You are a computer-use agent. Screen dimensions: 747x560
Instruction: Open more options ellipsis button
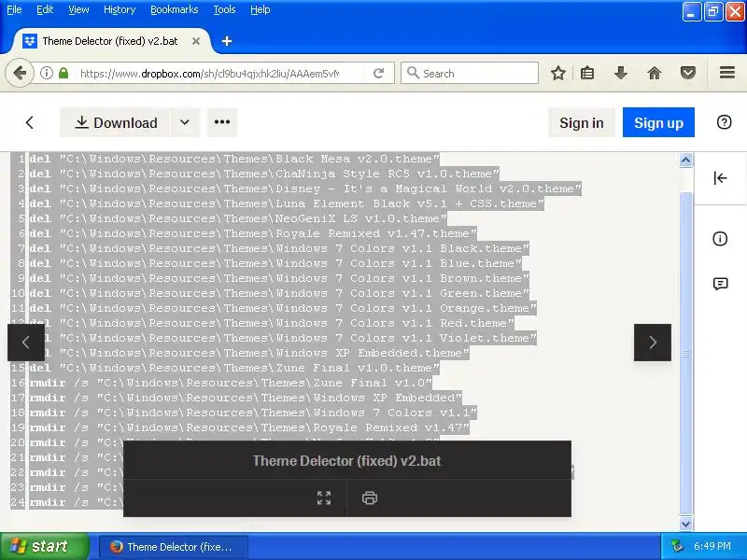pos(222,122)
